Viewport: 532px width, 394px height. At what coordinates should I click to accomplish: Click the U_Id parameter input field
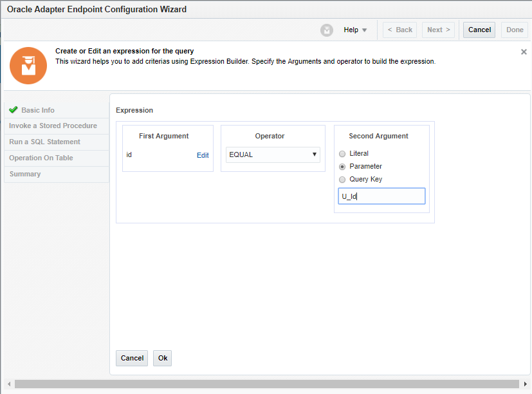click(381, 196)
